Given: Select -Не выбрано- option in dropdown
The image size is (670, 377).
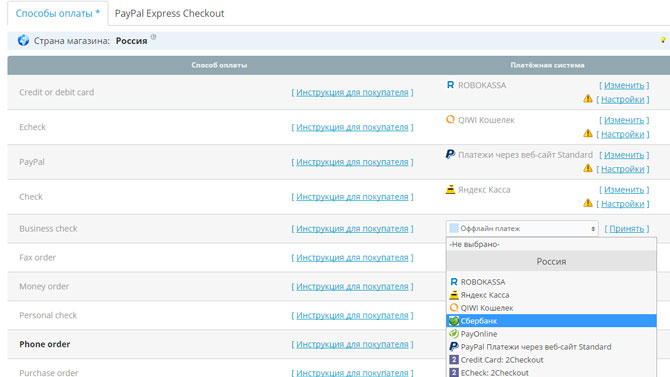Looking at the screenshot, I should point(551,244).
